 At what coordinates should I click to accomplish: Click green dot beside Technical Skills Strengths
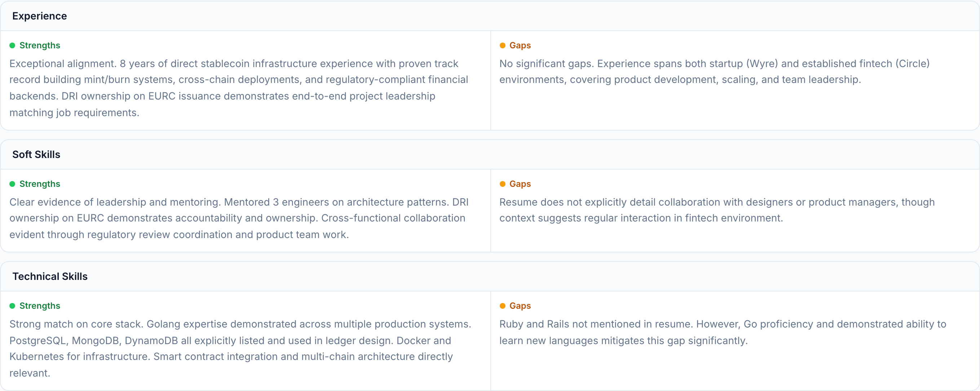(x=12, y=306)
